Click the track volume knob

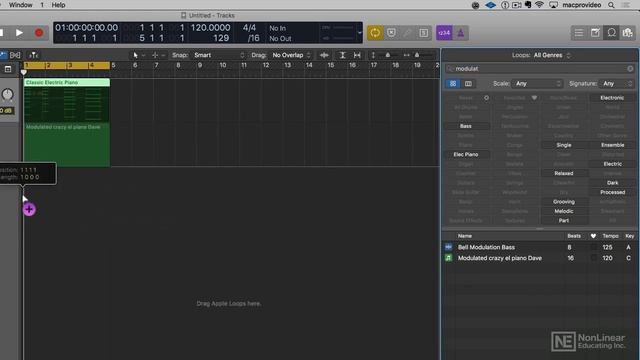click(x=7, y=95)
